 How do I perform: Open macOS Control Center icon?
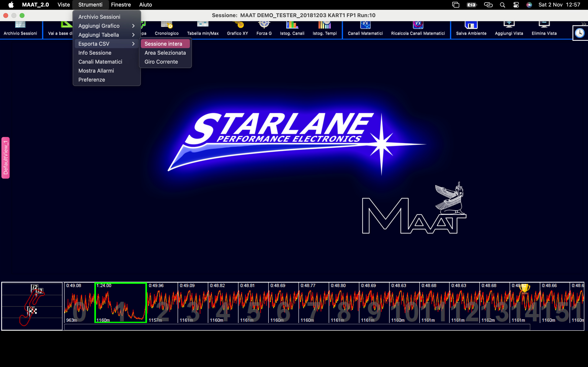click(x=516, y=5)
